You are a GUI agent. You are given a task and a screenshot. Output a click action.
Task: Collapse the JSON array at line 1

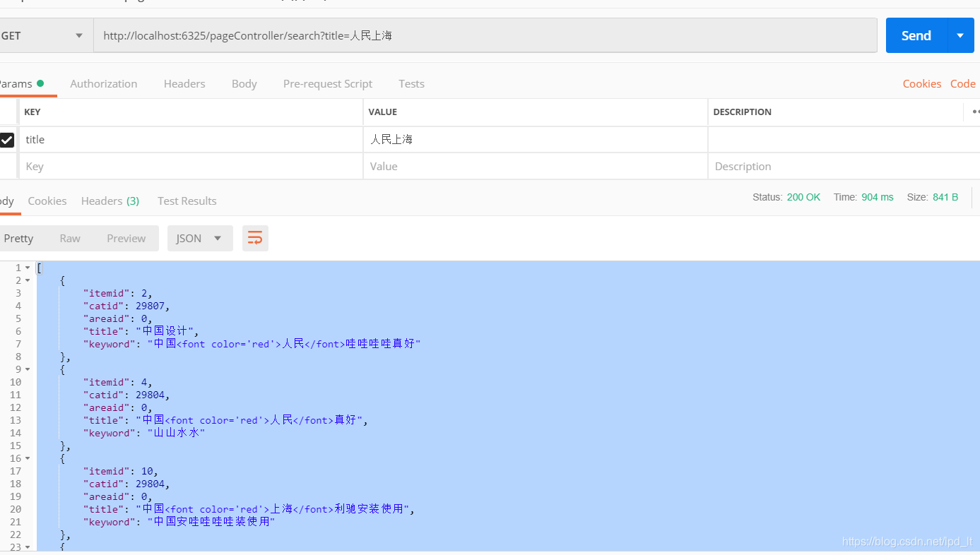(x=28, y=268)
